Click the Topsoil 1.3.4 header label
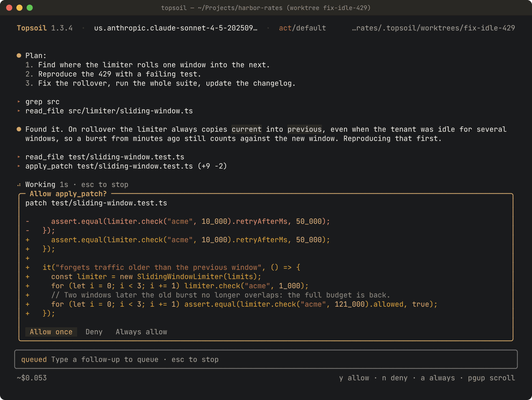This screenshot has height=400, width=532. point(45,28)
